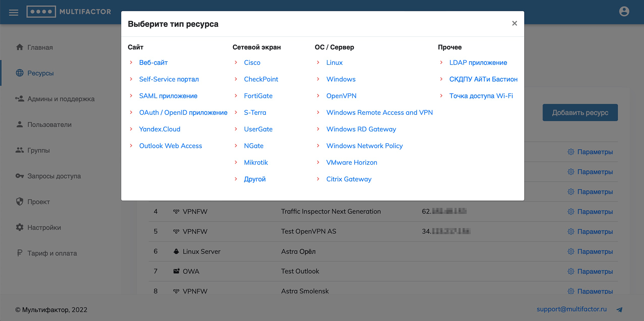Choose CheckPoint firewall
The height and width of the screenshot is (321, 644).
[x=261, y=79]
